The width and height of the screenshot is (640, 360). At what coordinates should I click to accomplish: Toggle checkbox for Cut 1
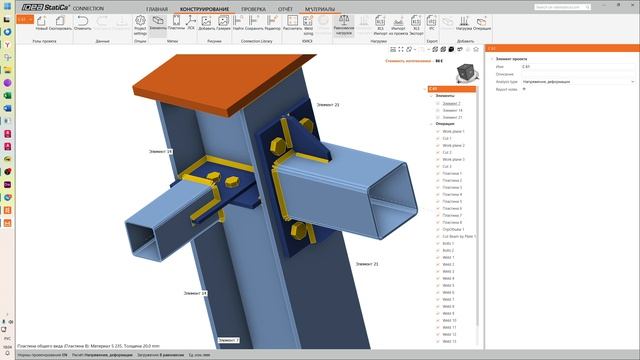point(438,138)
